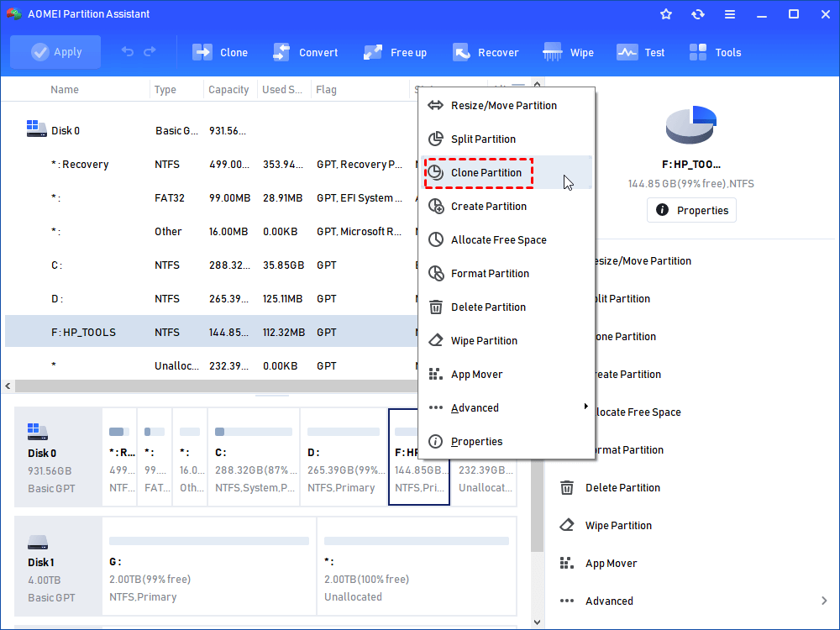Screen dimensions: 840x630
Task: Open the hamburger menu in title bar
Action: [x=730, y=14]
